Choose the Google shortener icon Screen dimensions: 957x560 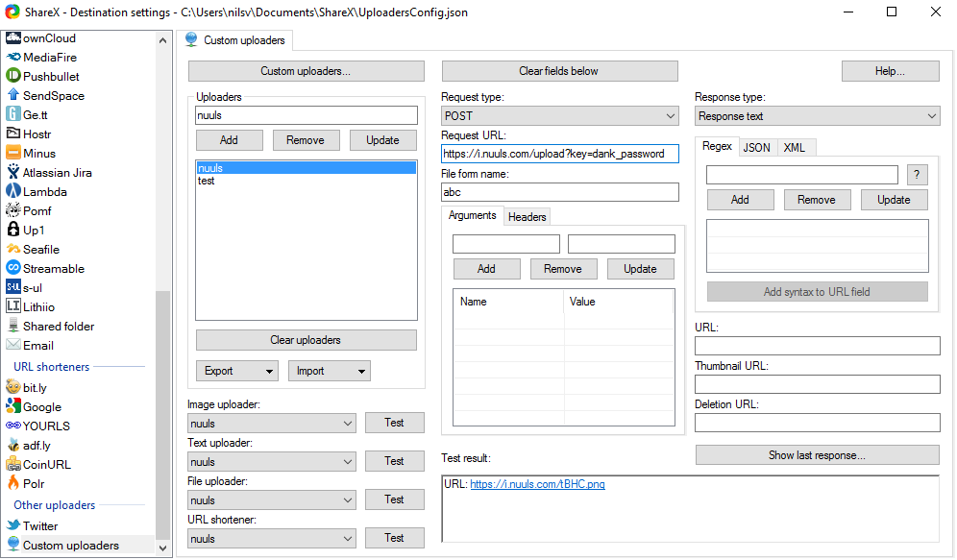[x=12, y=406]
